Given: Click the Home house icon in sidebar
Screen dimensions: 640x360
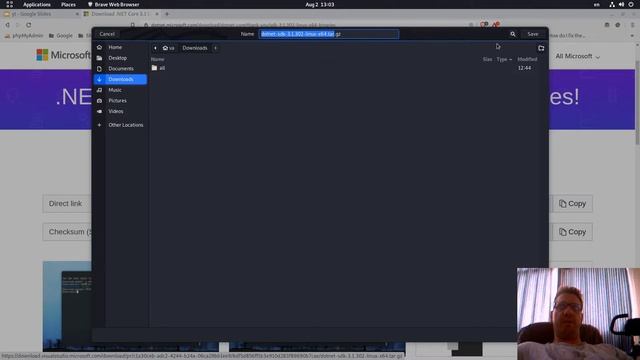Looking at the screenshot, I should [99, 47].
